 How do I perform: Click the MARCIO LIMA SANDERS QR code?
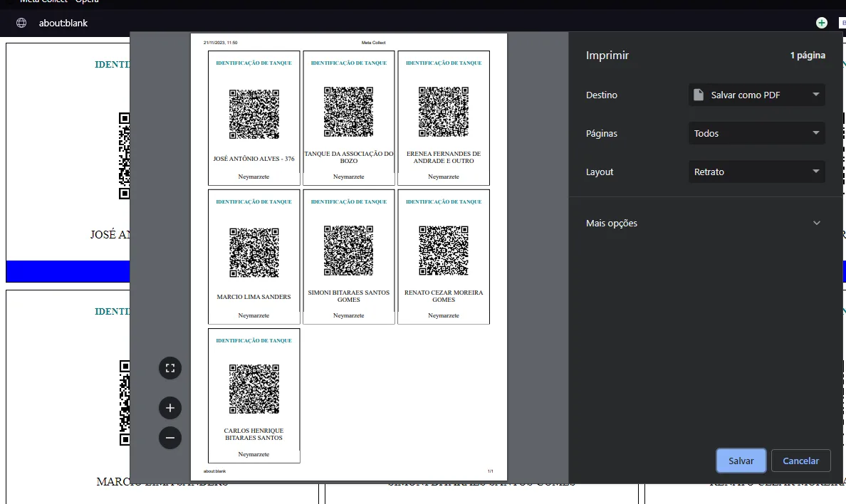[254, 253]
